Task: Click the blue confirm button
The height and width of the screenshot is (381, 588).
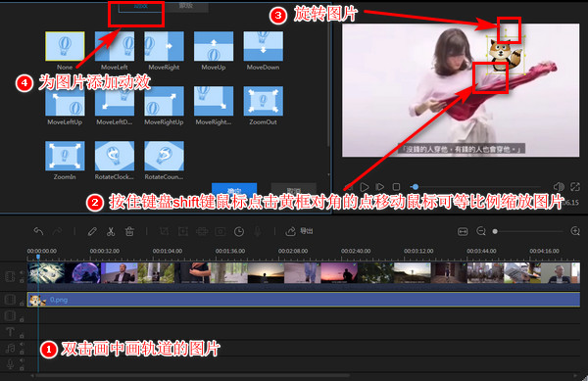Action: [234, 190]
